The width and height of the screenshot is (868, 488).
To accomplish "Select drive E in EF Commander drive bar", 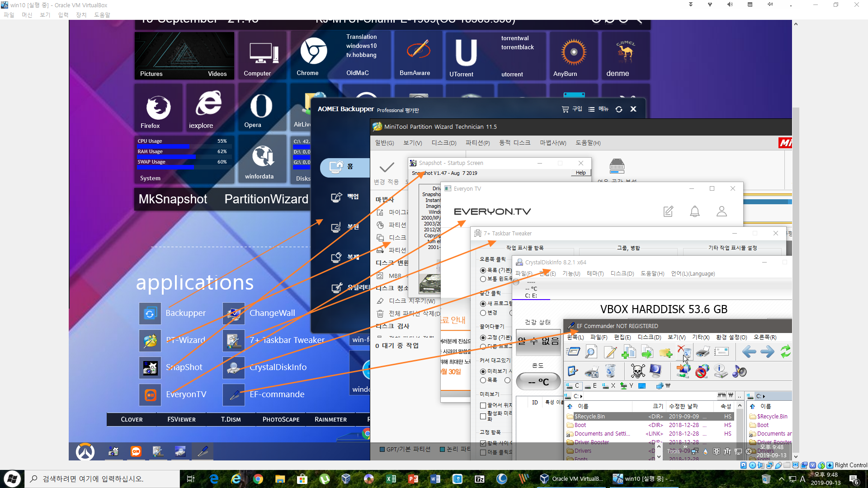I will [591, 386].
